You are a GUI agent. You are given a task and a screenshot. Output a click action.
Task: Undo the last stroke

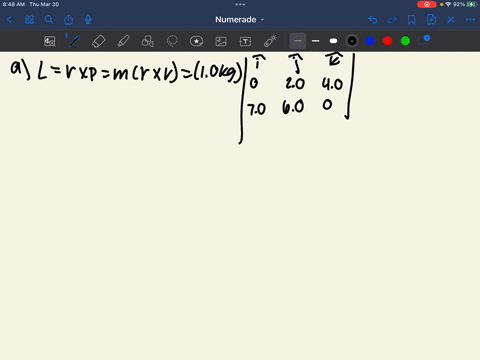click(373, 20)
